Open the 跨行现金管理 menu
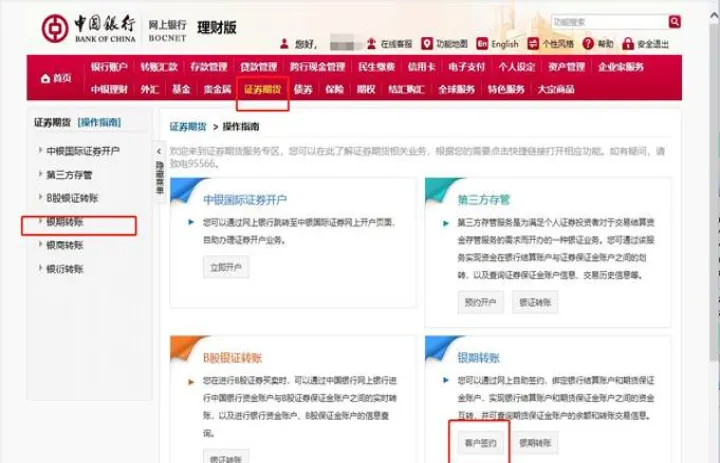 tap(317, 67)
